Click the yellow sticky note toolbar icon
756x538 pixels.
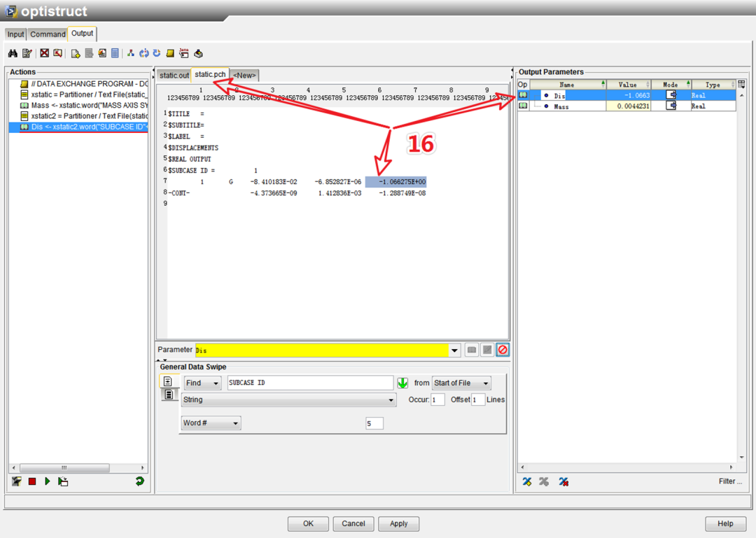(170, 53)
